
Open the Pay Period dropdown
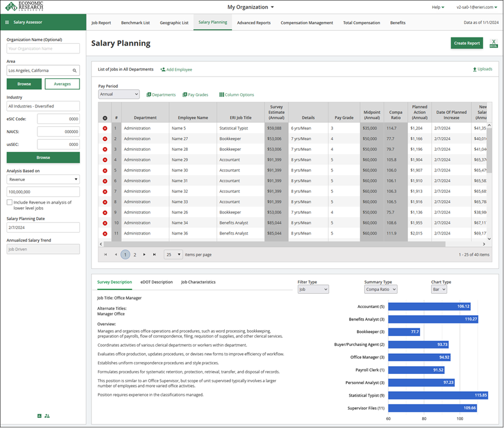coord(119,94)
